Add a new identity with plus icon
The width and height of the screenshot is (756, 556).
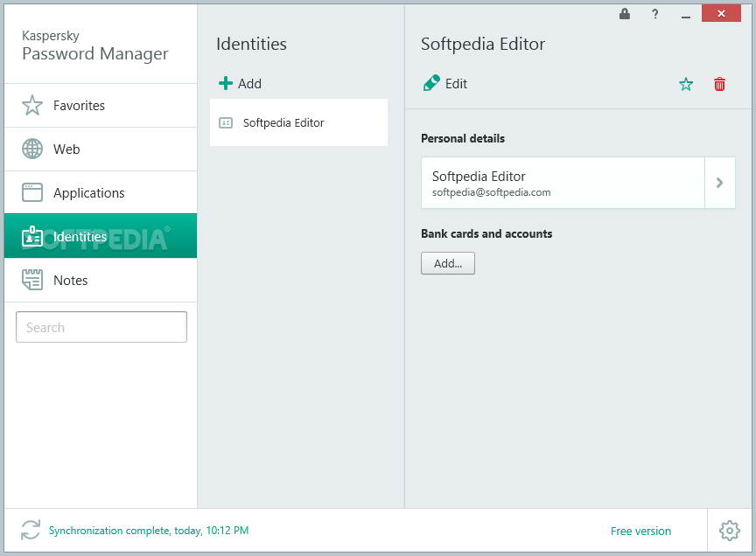pyautogui.click(x=225, y=83)
